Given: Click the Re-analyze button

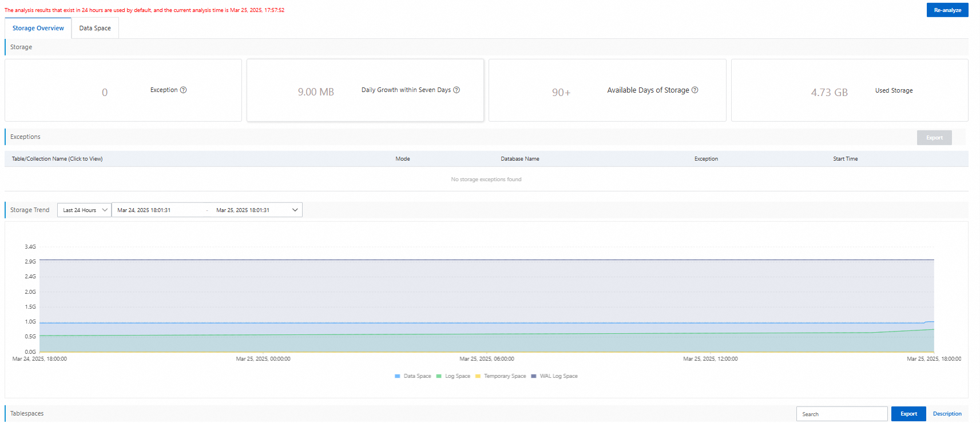Looking at the screenshot, I should 947,10.
